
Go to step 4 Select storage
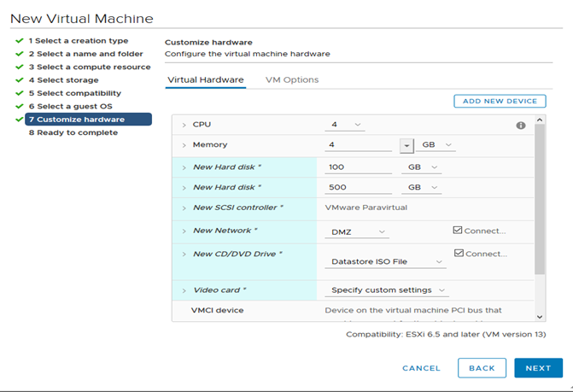(x=63, y=80)
